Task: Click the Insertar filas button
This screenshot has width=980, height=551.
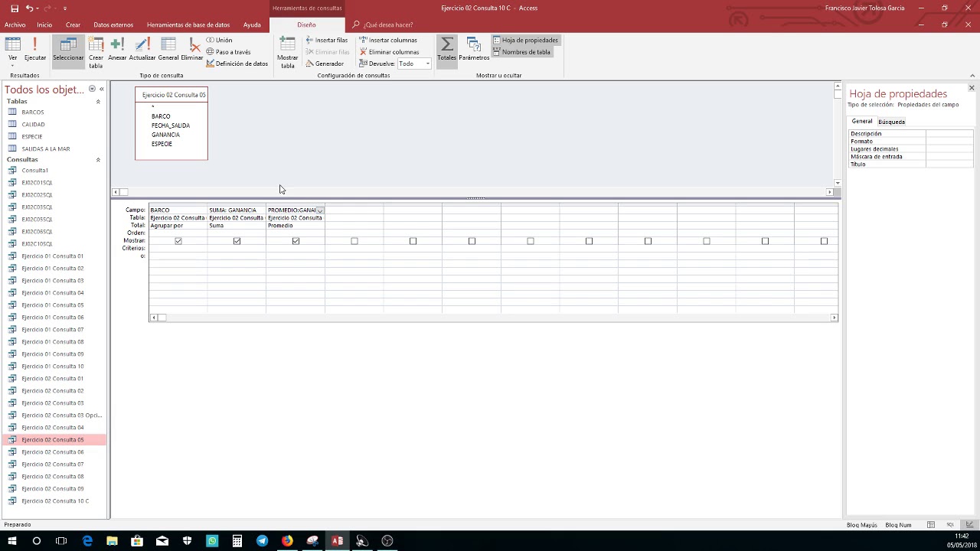Action: [326, 40]
